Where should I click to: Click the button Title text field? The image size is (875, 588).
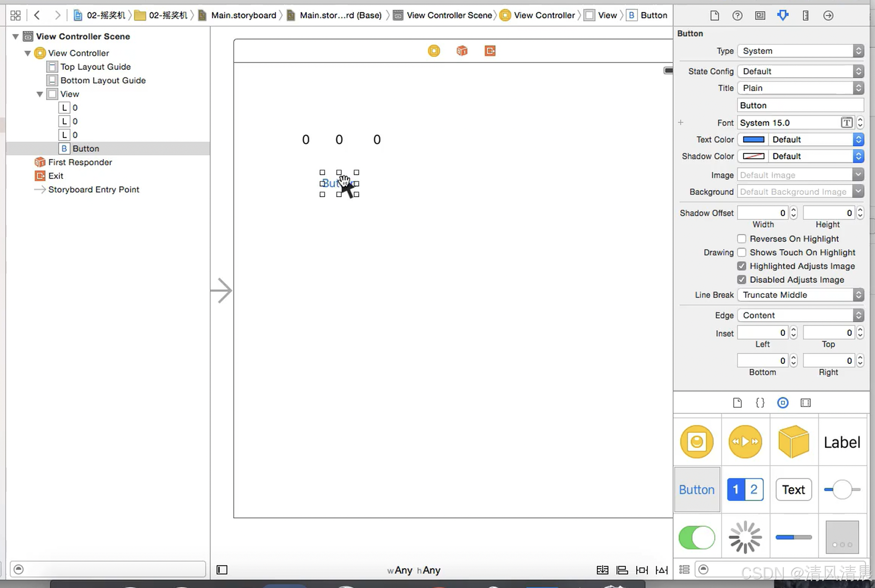(800, 105)
